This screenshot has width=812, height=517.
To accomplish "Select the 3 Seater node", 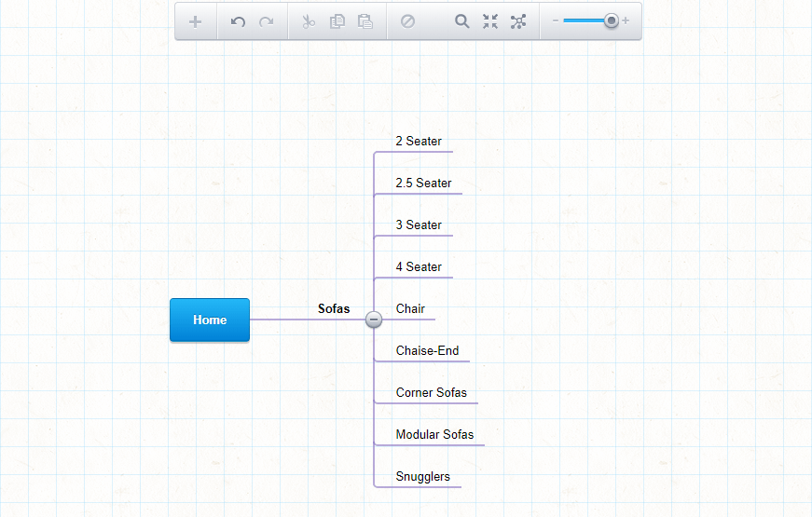I will (419, 225).
